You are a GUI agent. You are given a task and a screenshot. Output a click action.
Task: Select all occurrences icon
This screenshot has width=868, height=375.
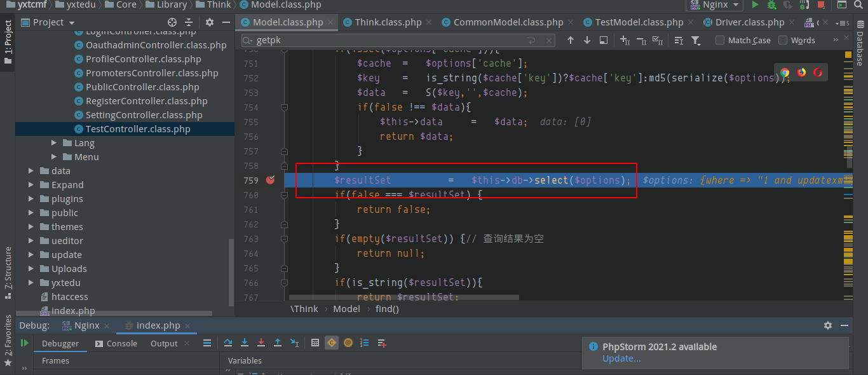[x=658, y=40]
